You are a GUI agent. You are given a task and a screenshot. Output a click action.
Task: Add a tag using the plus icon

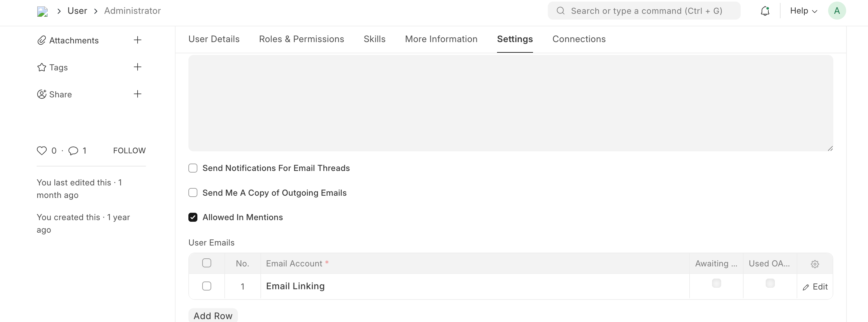coord(138,67)
